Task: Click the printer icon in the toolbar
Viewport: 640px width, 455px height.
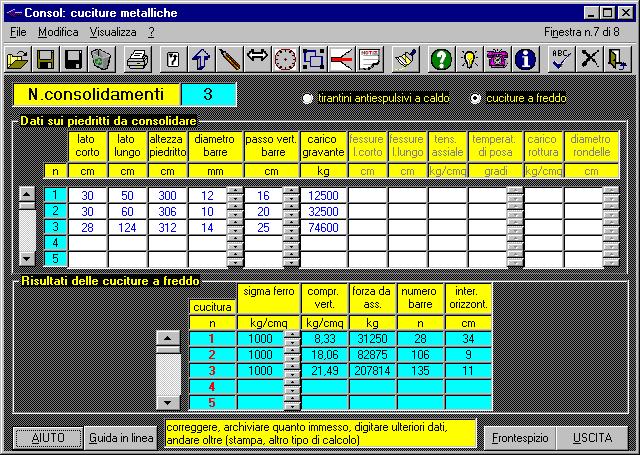Action: point(137,59)
